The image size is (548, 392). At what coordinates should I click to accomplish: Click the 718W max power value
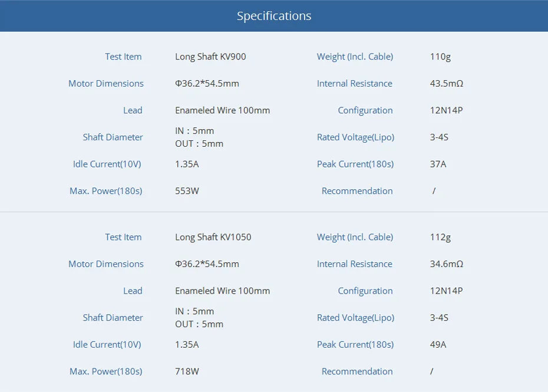(187, 371)
